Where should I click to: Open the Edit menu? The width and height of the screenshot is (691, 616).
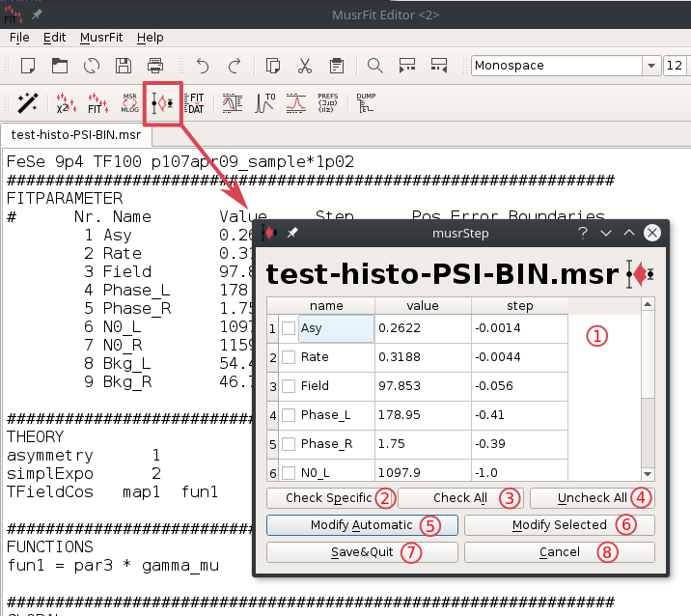pos(55,38)
